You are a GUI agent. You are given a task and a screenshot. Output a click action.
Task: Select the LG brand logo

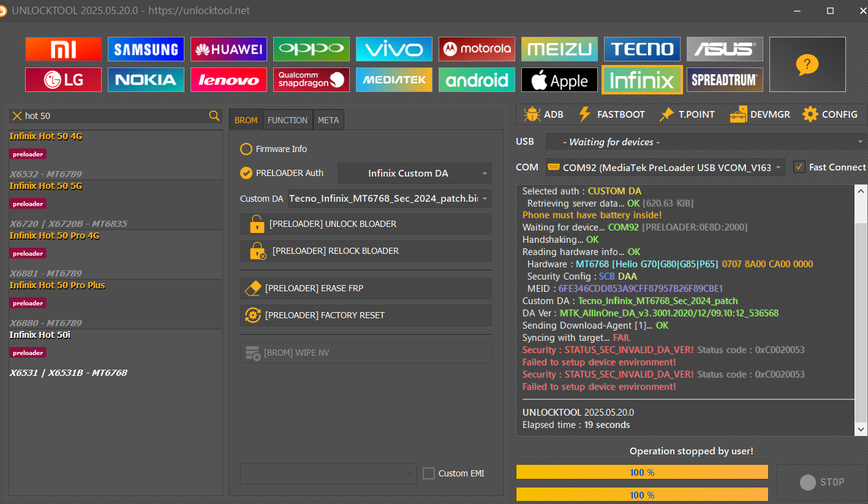(x=63, y=80)
